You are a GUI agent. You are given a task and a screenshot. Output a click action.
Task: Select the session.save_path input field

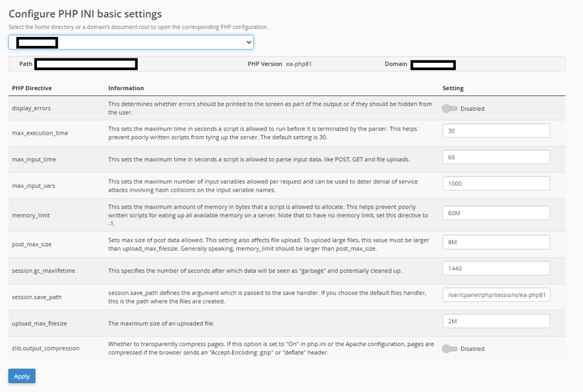pyautogui.click(x=496, y=295)
